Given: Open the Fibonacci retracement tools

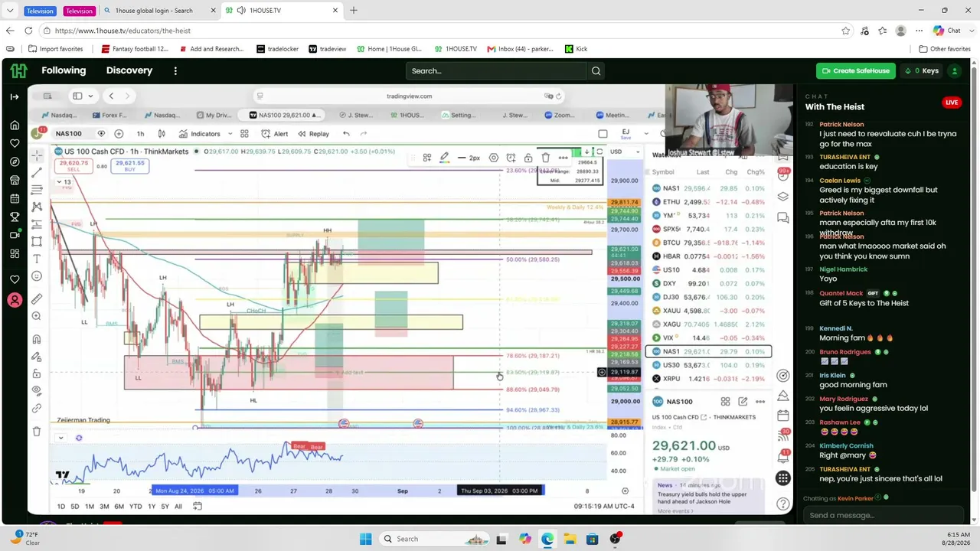Looking at the screenshot, I should (37, 190).
